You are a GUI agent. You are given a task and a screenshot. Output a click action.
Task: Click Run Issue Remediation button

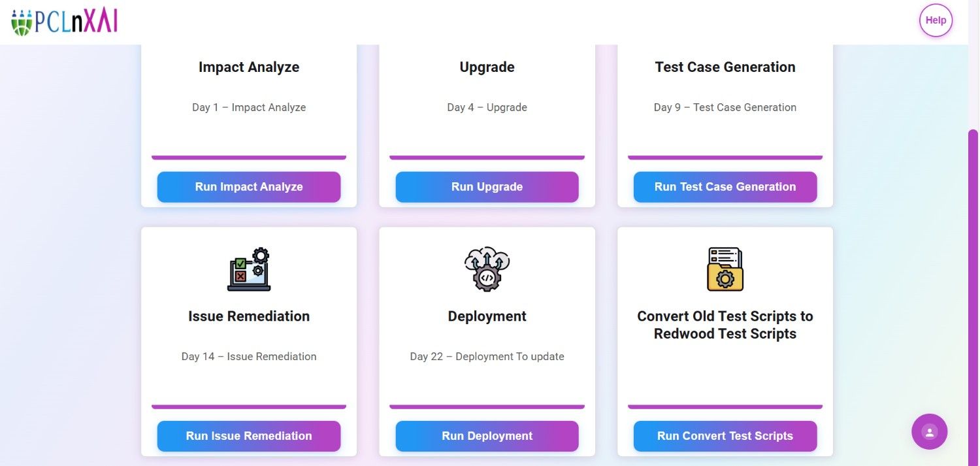tap(249, 436)
